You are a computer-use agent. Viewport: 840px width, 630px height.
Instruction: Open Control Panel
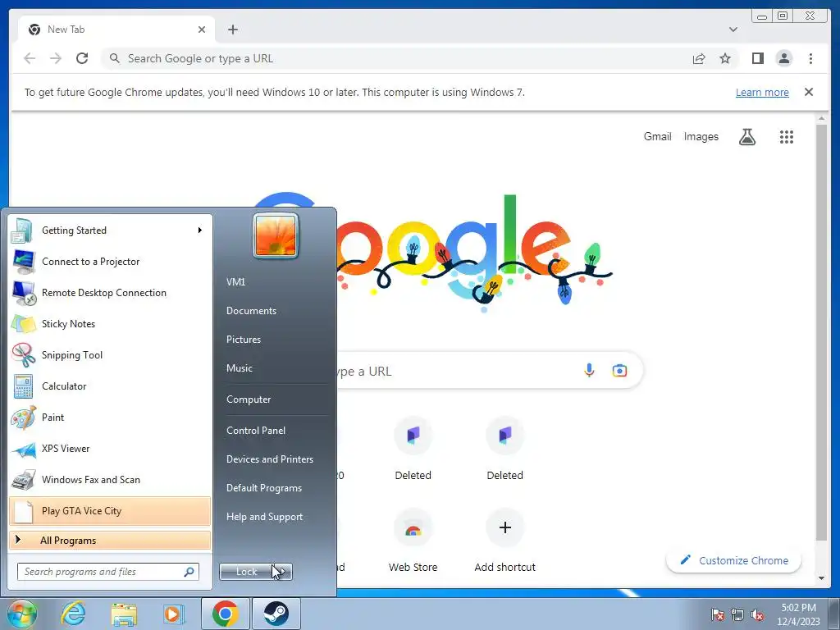pos(256,430)
